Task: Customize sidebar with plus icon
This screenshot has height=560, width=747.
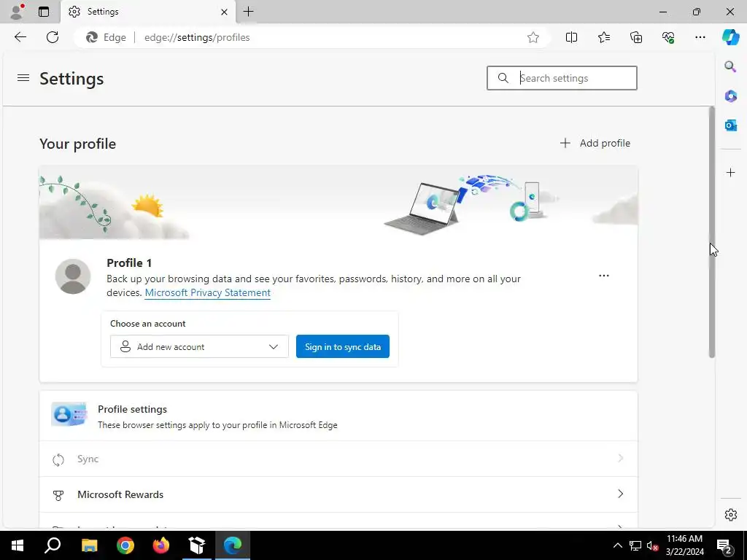Action: [x=730, y=172]
